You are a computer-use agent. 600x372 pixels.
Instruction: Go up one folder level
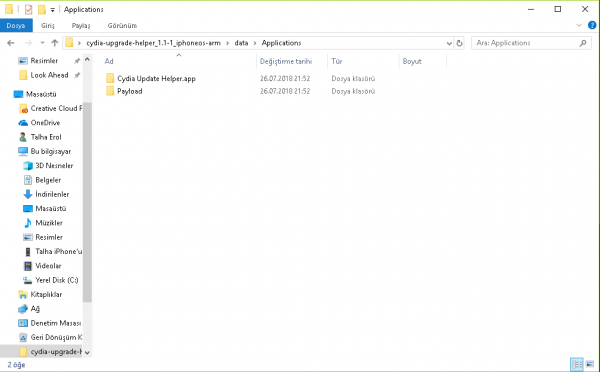(x=55, y=43)
